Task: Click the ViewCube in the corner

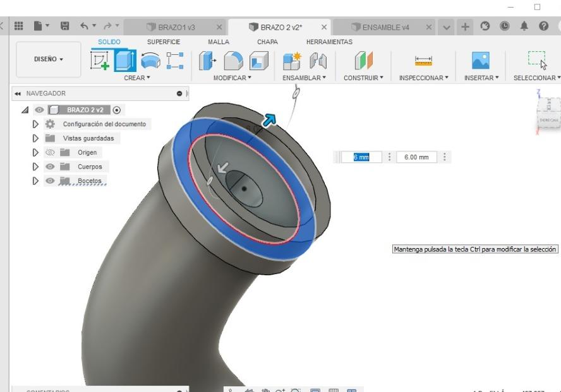Action: click(549, 112)
